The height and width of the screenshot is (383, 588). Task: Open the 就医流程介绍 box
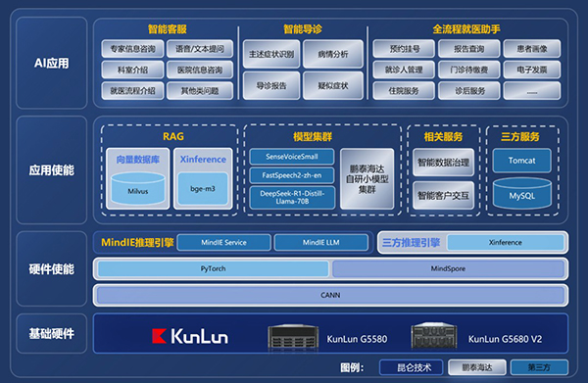click(132, 91)
